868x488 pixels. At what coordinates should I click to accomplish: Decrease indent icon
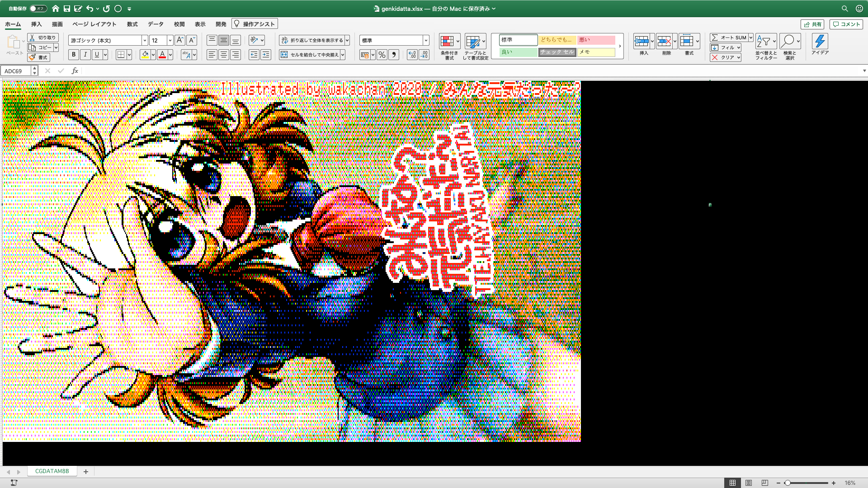254,55
